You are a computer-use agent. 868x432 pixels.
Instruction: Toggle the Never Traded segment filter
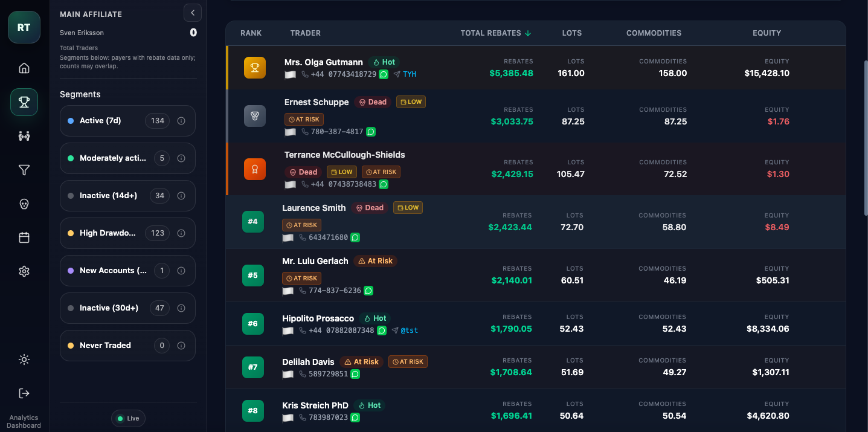(x=128, y=346)
